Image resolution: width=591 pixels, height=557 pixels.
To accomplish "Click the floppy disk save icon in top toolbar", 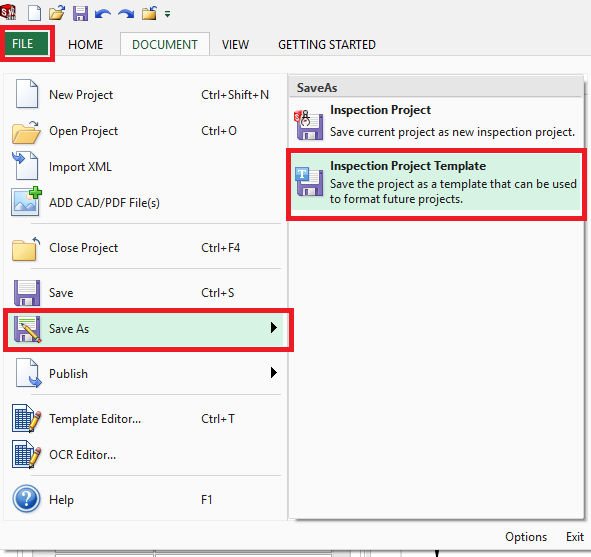I will (x=80, y=14).
